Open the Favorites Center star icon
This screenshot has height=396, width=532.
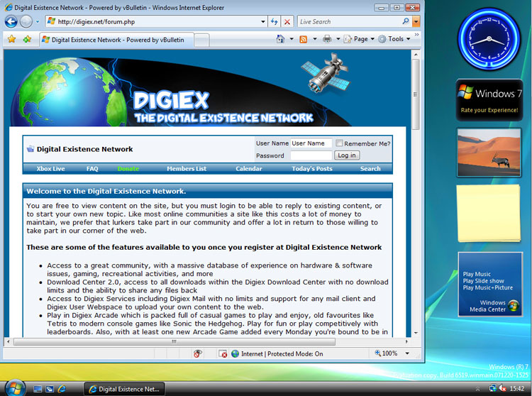[x=11, y=39]
